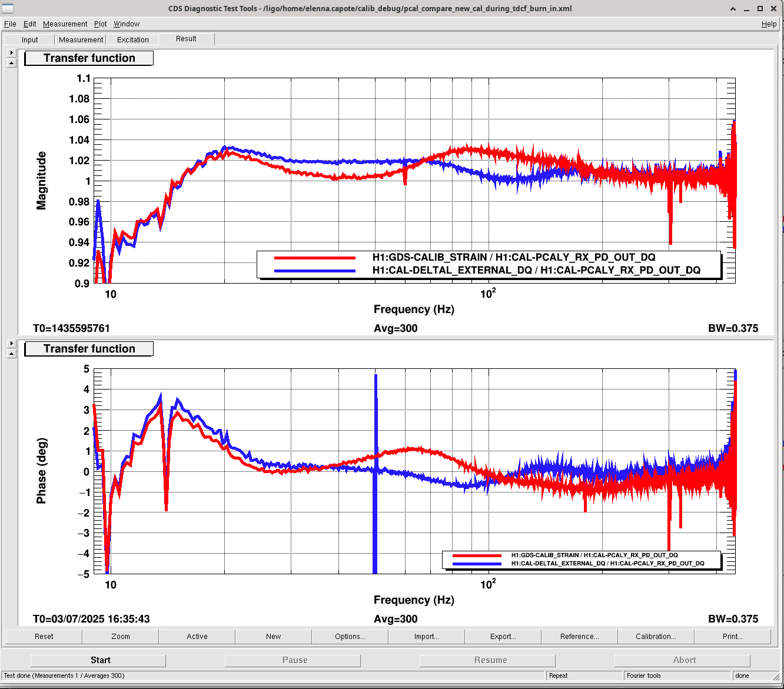Click the blue CAL-DELTAL_EXTERNAL legend line in the magnitude plot
Image resolution: width=784 pixels, height=689 pixels.
click(x=315, y=271)
